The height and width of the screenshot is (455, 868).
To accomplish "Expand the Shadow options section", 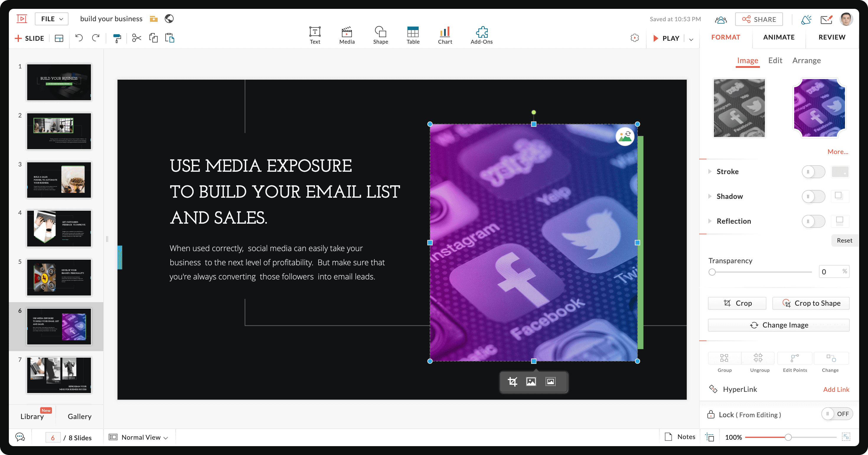I will (x=710, y=196).
